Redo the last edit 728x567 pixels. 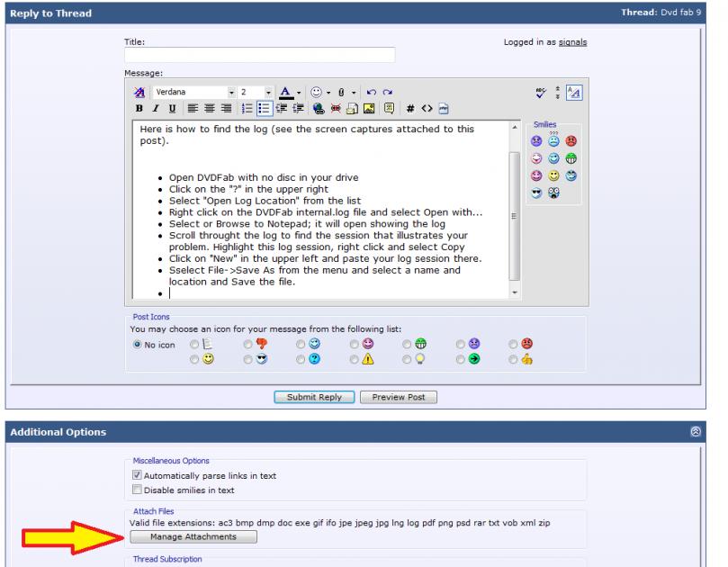point(388,92)
